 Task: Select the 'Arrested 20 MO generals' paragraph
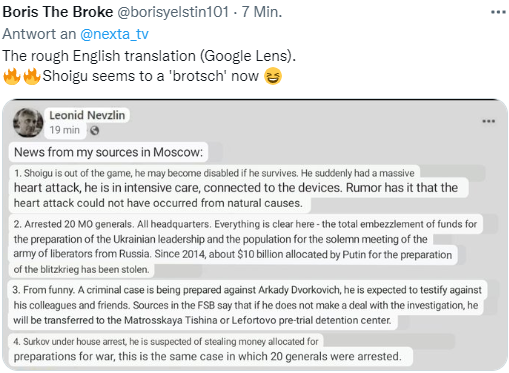point(245,247)
